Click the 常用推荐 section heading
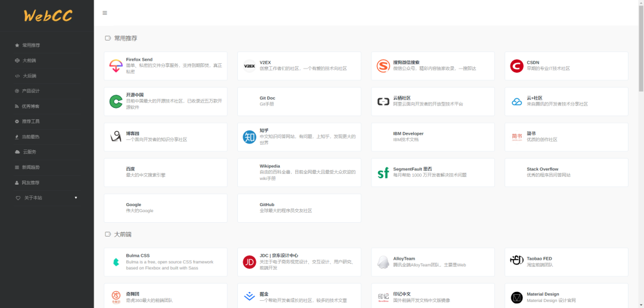This screenshot has width=644, height=308. [126, 38]
